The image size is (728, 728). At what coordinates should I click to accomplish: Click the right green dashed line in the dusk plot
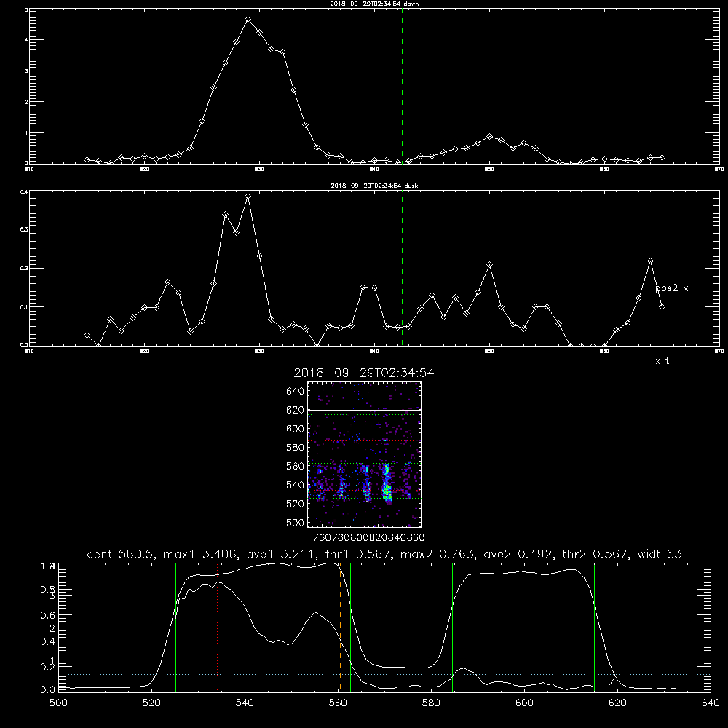[402, 269]
